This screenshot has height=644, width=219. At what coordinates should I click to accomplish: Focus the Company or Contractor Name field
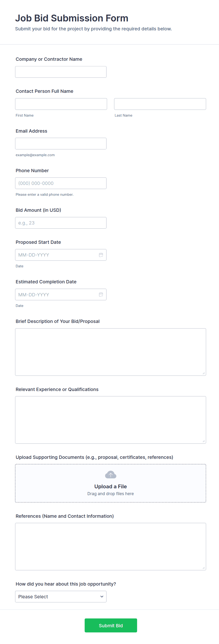(x=61, y=72)
